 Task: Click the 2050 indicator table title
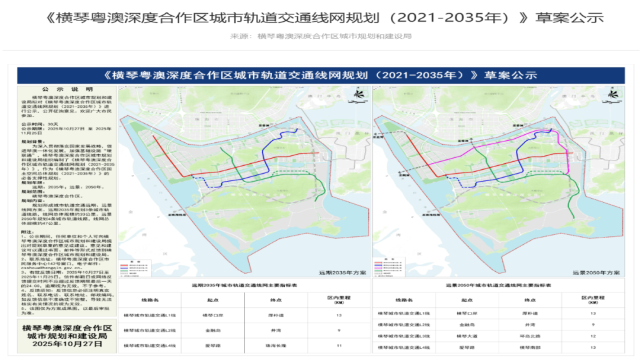[x=498, y=285]
